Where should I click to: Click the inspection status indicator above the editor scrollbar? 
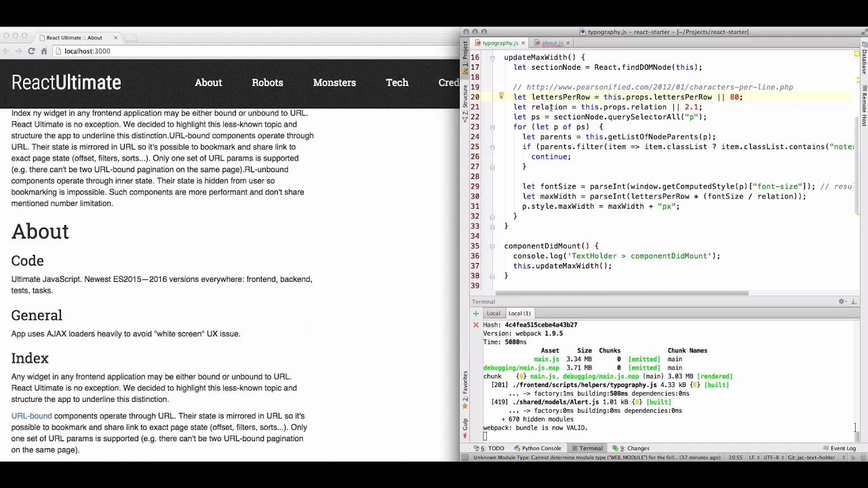coord(856,53)
